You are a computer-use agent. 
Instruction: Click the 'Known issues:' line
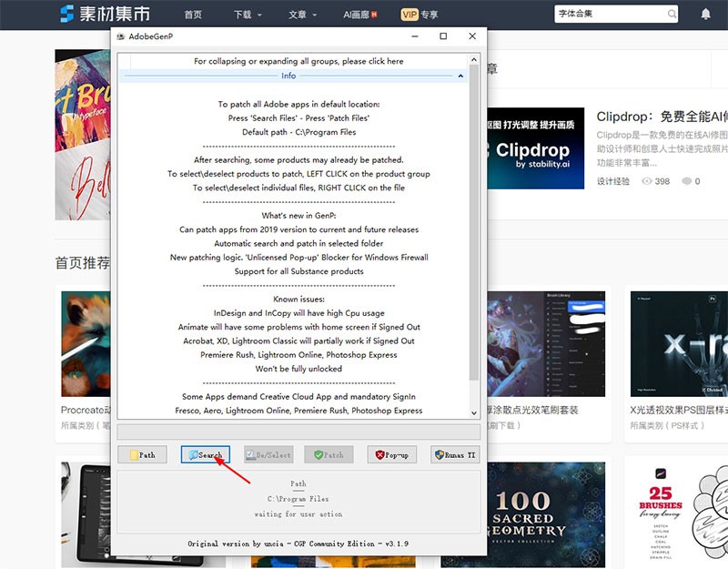(x=299, y=300)
